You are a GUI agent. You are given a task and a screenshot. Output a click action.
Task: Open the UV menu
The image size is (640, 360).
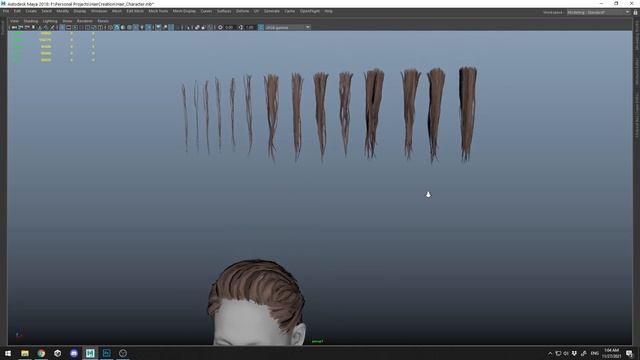click(x=256, y=11)
